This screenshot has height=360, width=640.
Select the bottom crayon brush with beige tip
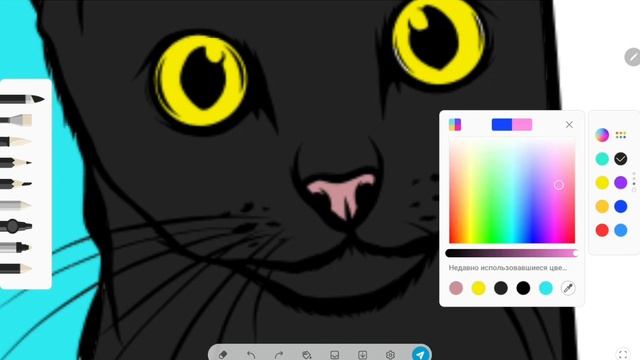16,269
